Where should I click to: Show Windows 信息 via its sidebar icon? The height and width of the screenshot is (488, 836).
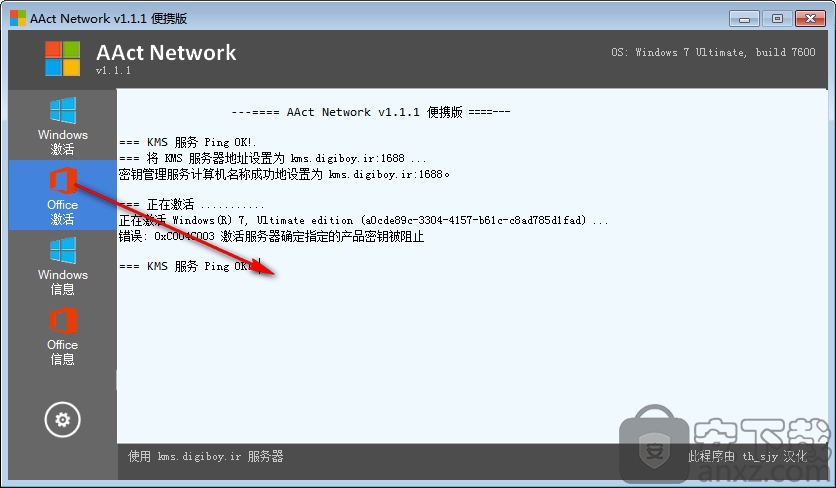[x=62, y=266]
